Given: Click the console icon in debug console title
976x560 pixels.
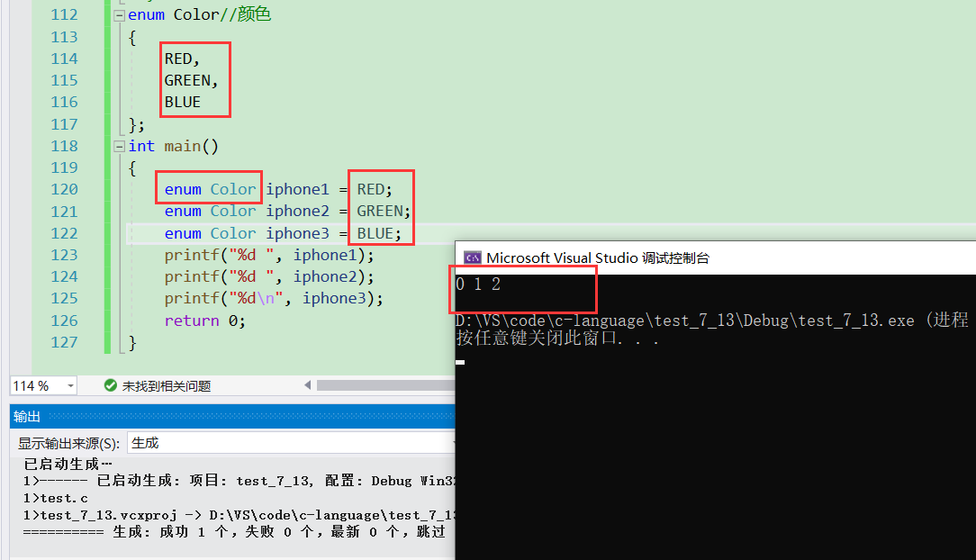Looking at the screenshot, I should pos(473,257).
